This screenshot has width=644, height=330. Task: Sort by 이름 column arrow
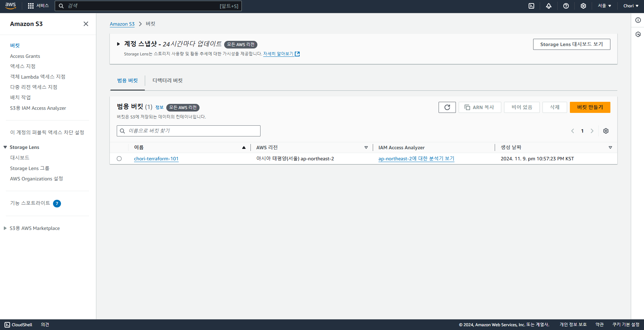(244, 148)
